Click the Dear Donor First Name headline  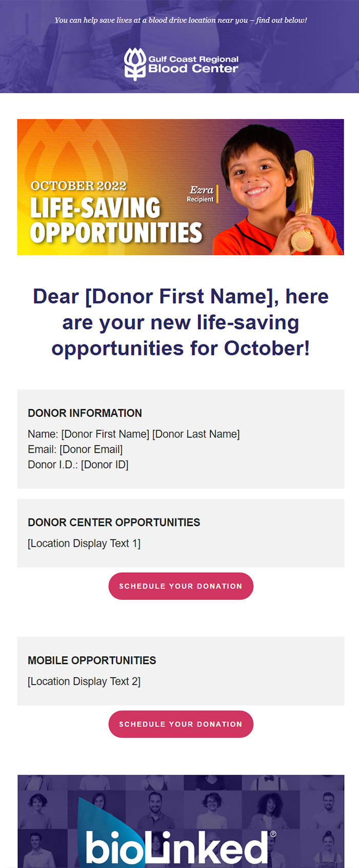pyautogui.click(x=181, y=322)
